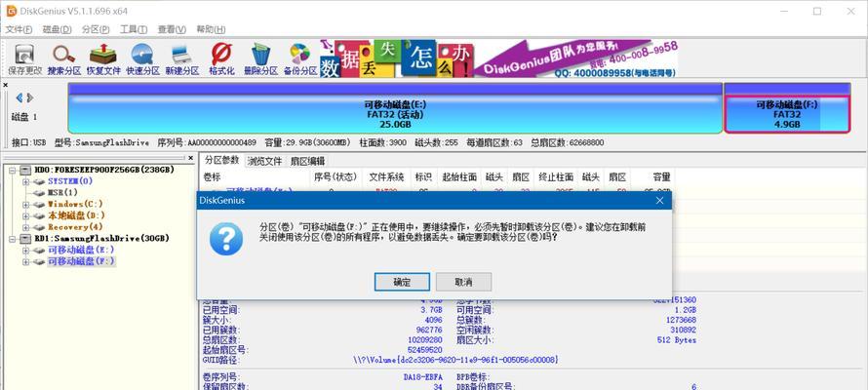
Task: Expand the Recovery(4) tree node
Action: pos(25,227)
